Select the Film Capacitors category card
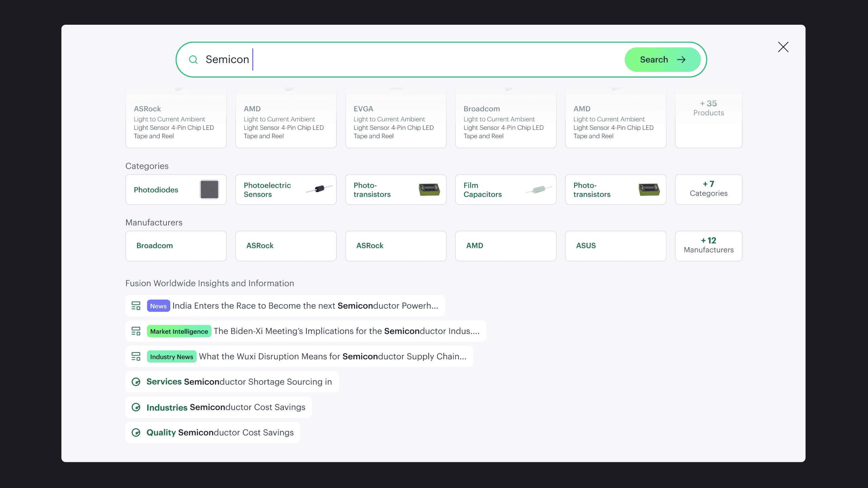Image resolution: width=868 pixels, height=488 pixels. tap(505, 189)
